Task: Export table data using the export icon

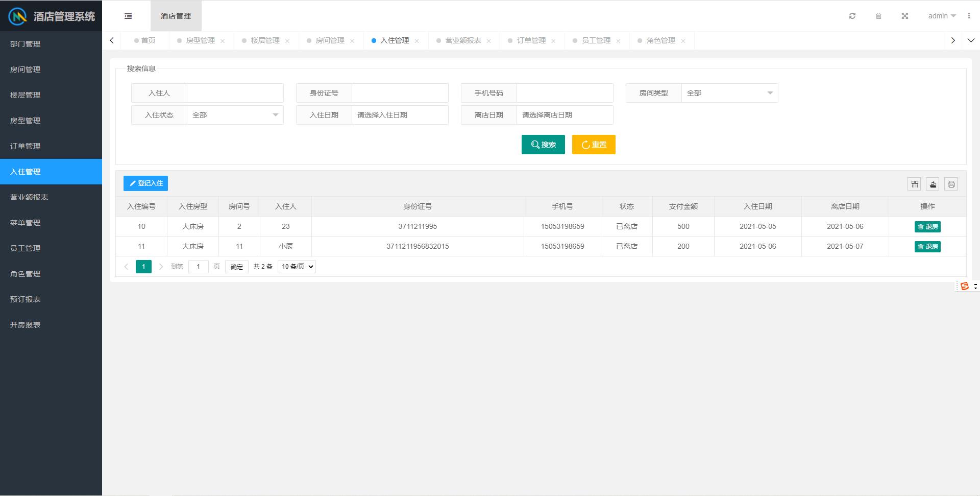Action: (933, 184)
